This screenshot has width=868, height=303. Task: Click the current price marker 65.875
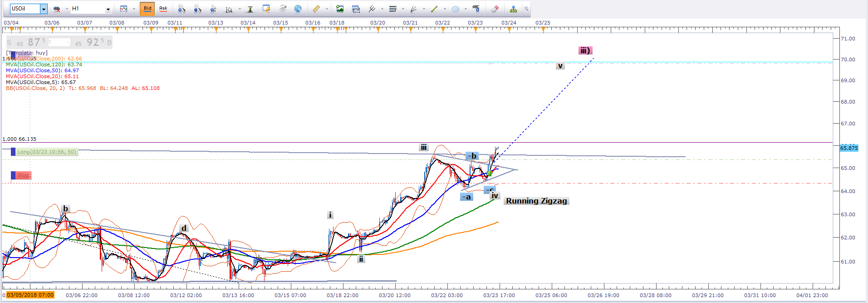pos(849,148)
